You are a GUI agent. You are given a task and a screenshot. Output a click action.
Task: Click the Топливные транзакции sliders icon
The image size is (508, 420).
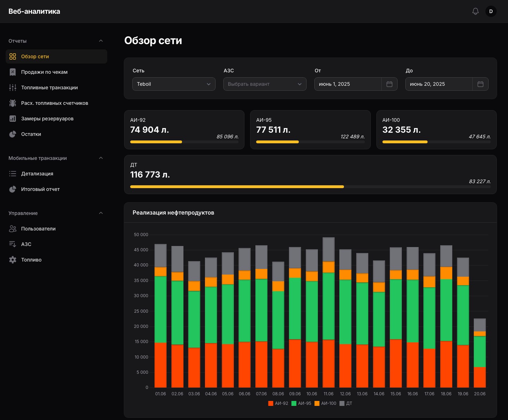coord(13,88)
